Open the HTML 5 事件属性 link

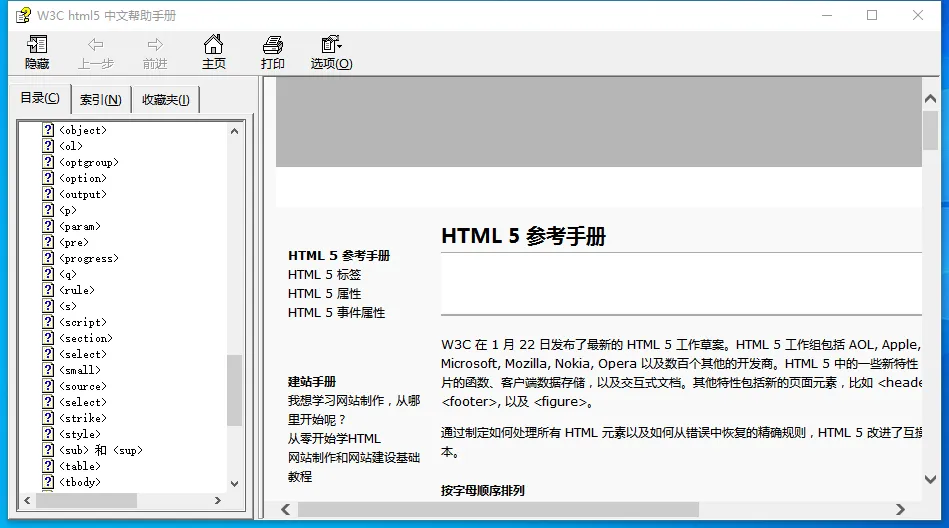click(x=337, y=312)
